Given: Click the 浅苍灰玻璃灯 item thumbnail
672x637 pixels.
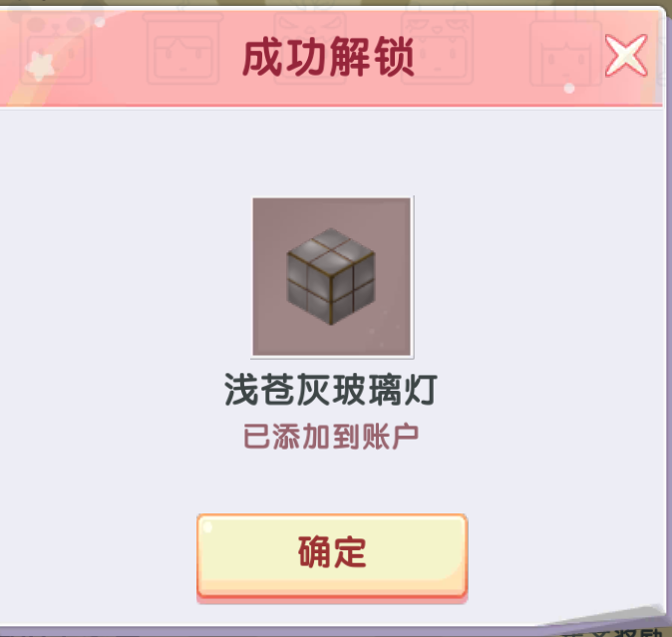Looking at the screenshot, I should [332, 277].
